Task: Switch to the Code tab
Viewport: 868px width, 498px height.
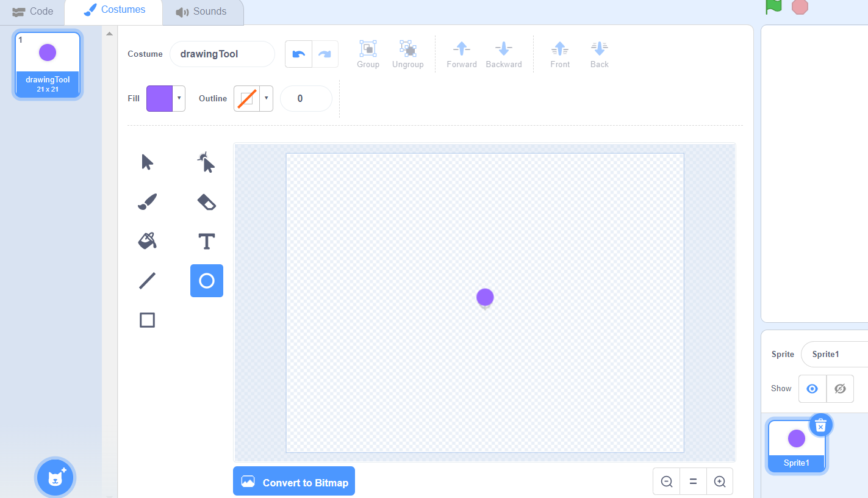Action: pos(33,12)
